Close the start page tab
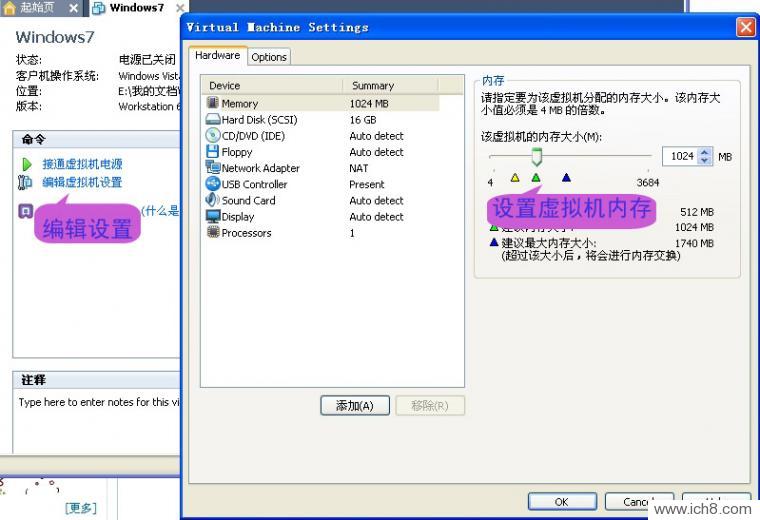This screenshot has width=760, height=520. (73, 8)
